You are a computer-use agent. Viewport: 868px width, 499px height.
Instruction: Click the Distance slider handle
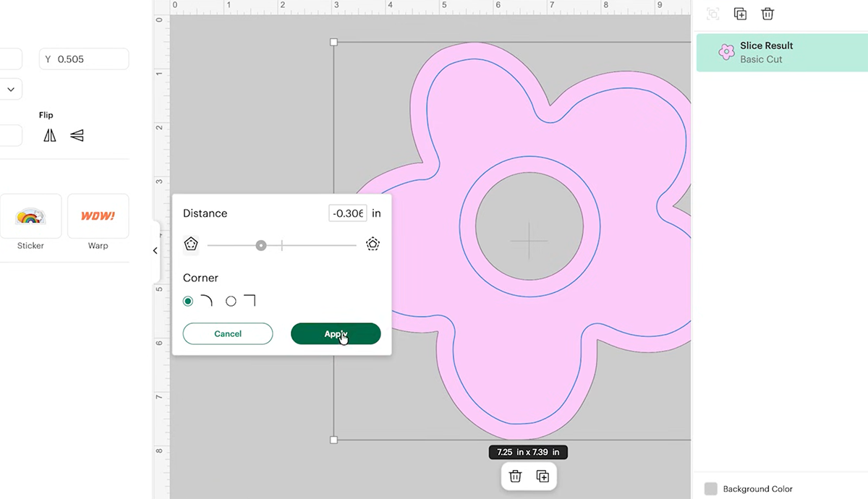tap(261, 246)
